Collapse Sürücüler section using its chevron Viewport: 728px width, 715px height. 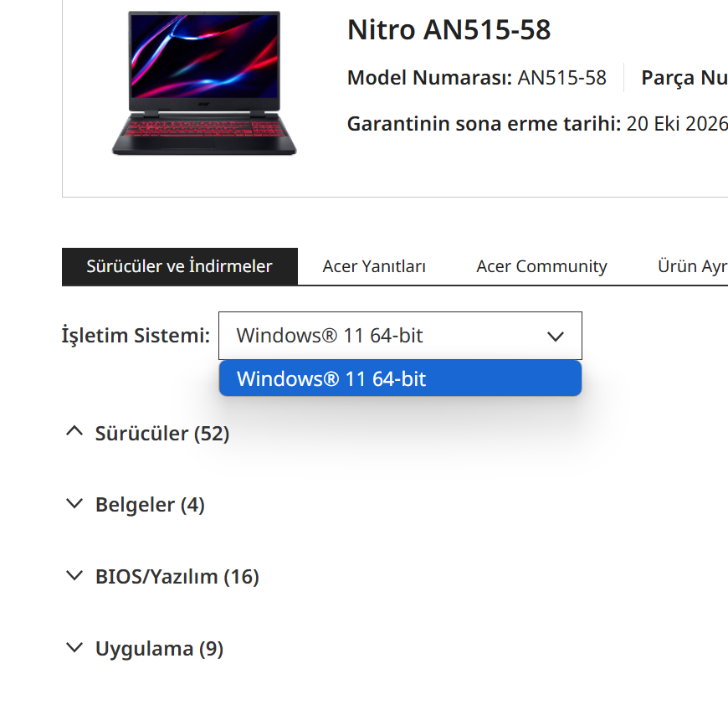coord(74,432)
